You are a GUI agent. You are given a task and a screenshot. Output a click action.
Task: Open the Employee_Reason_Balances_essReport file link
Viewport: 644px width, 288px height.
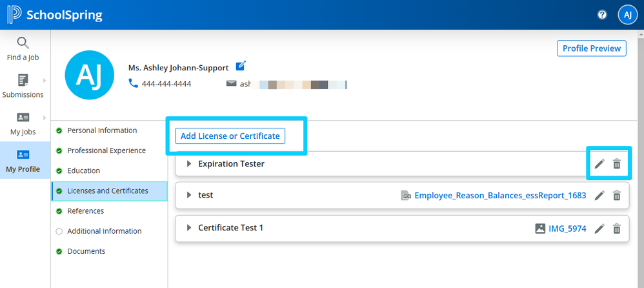(499, 195)
